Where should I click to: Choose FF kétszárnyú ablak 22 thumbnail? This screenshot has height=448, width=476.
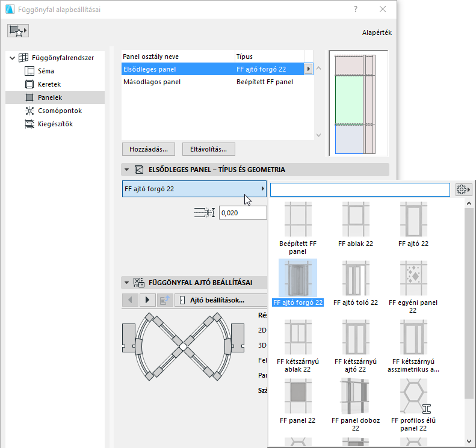[x=298, y=337]
